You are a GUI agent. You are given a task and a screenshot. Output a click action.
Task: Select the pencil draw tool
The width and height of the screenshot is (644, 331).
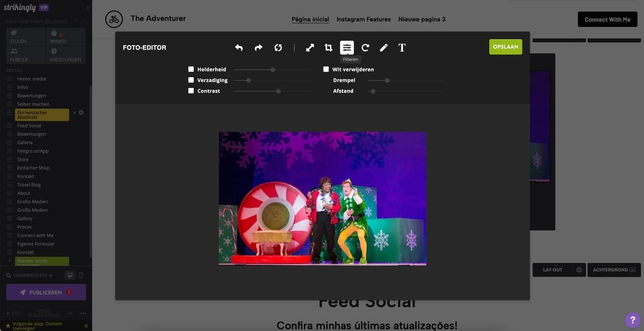coord(384,48)
